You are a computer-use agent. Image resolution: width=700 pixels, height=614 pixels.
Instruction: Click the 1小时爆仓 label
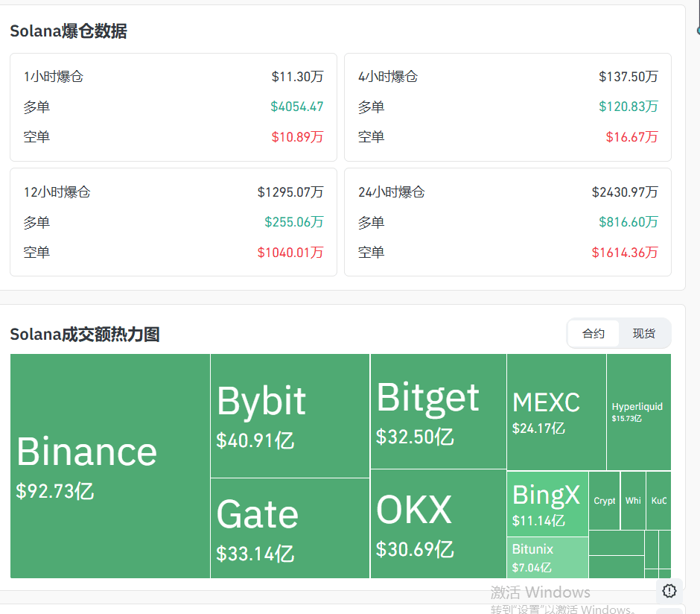[54, 77]
